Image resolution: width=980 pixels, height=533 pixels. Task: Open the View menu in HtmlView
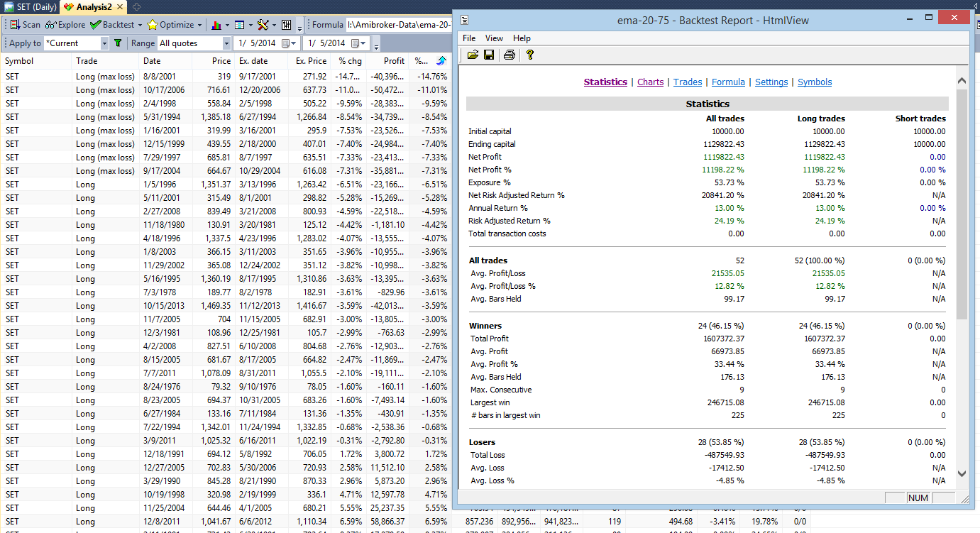(494, 38)
